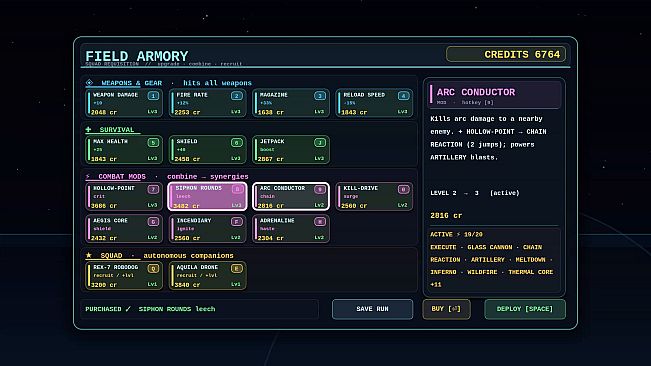Click the Deploy [SPACE] button

pyautogui.click(x=525, y=309)
